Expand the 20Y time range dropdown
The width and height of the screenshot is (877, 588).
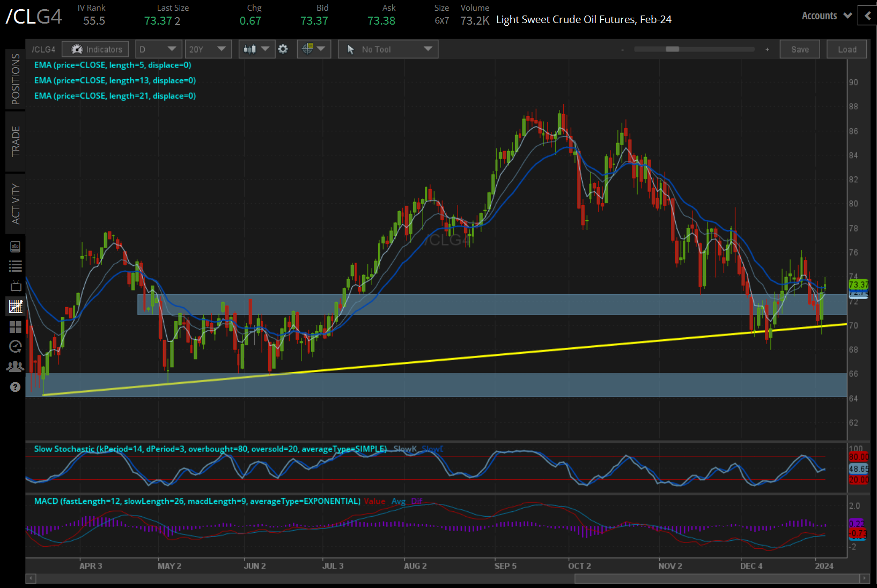tap(208, 49)
